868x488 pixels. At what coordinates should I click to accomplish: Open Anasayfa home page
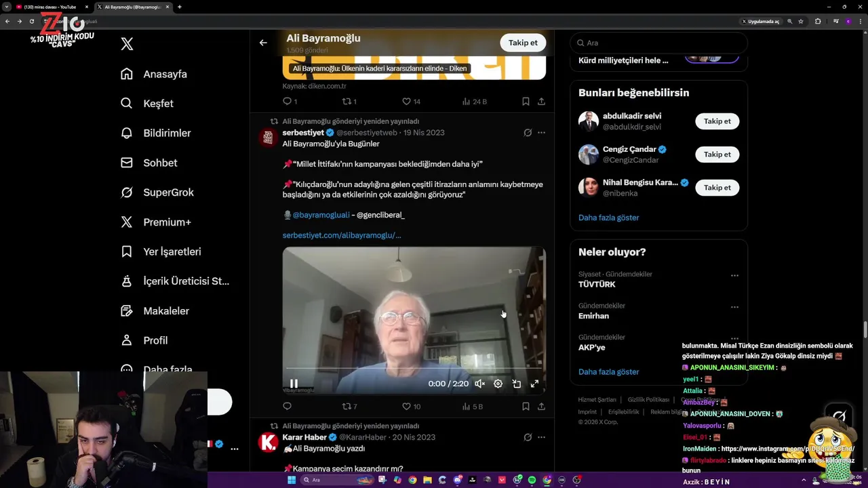[153, 74]
